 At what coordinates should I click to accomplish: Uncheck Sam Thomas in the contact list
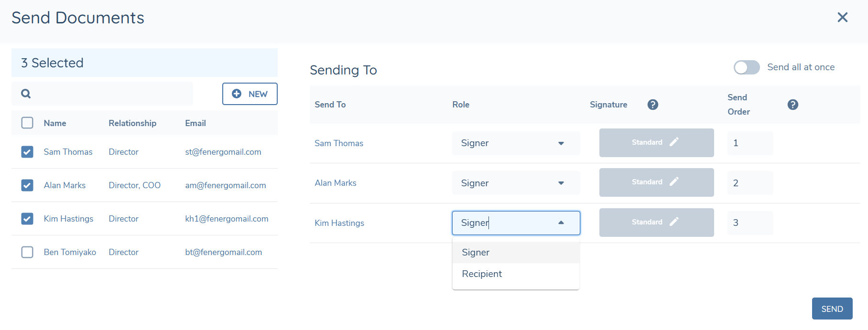(27, 151)
